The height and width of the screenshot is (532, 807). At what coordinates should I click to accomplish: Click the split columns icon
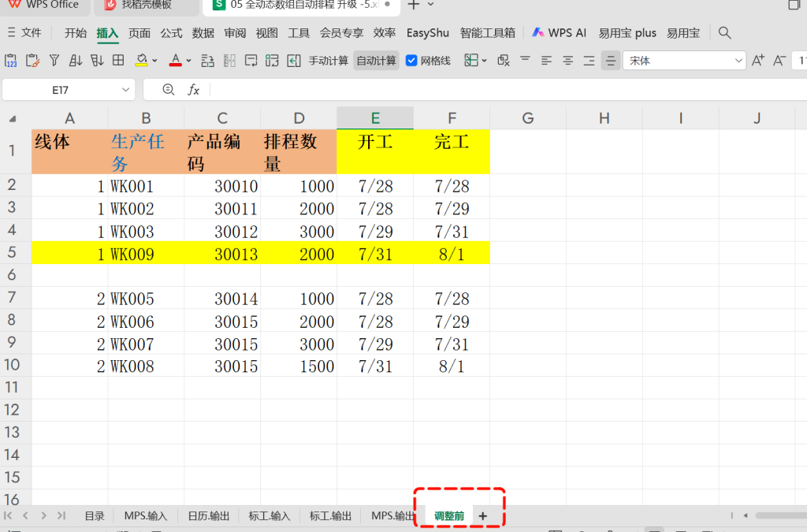click(x=229, y=61)
